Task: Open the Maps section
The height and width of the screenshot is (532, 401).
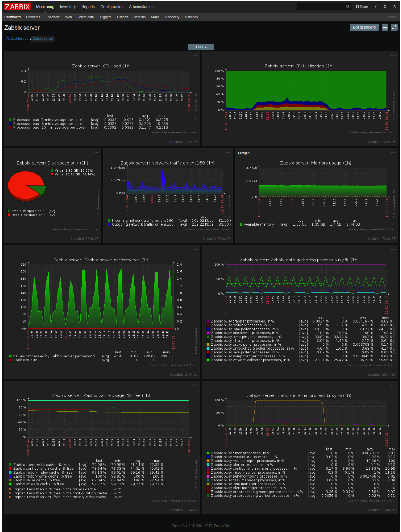Action: tap(155, 17)
